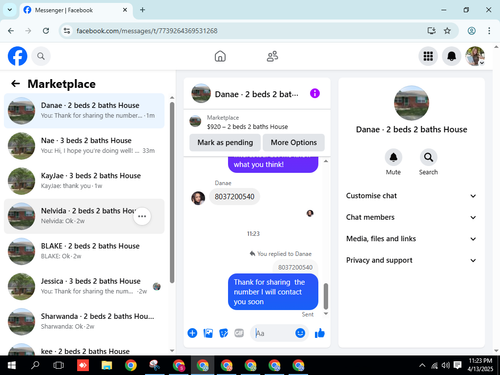Image resolution: width=500 pixels, height=375 pixels.
Task: Open Windows taskbar search
Action: [35, 366]
